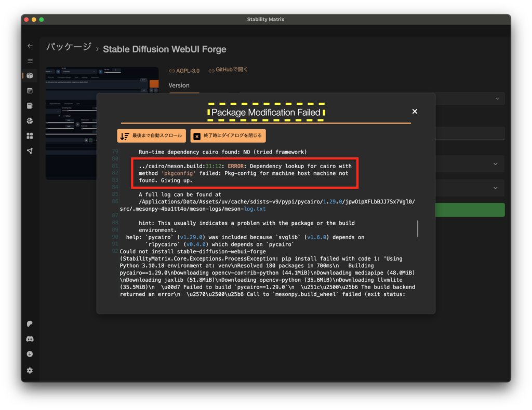The width and height of the screenshot is (532, 410).
Task: Open the brain-shaped model browser icon
Action: tap(30, 121)
